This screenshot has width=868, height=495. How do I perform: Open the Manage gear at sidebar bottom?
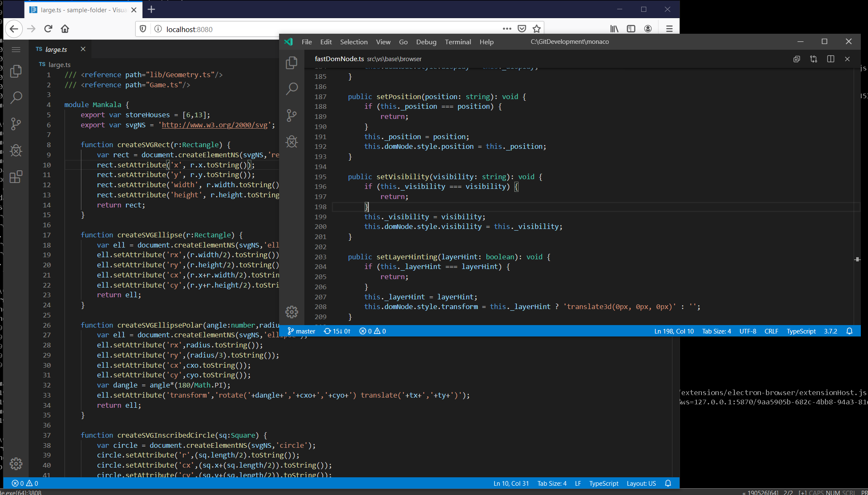point(16,464)
